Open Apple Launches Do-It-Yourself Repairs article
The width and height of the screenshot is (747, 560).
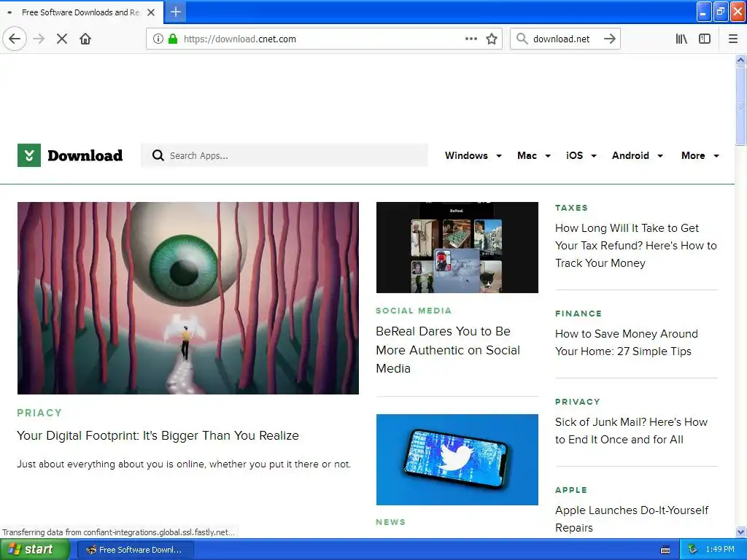[x=631, y=518]
